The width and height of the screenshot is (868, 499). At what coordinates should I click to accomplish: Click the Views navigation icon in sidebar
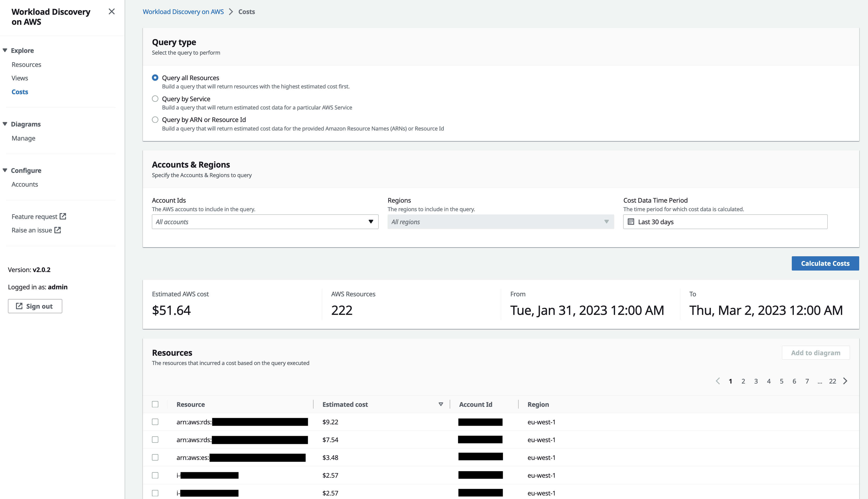[20, 78]
